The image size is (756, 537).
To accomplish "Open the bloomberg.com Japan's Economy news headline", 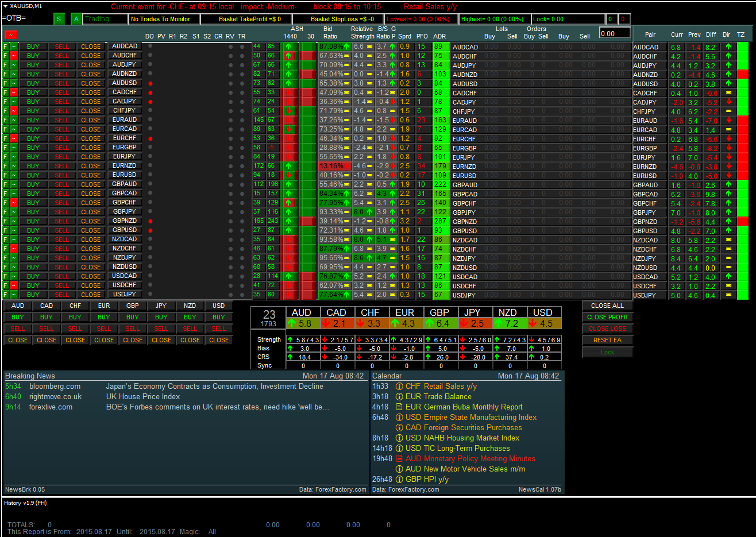I will tap(214, 387).
